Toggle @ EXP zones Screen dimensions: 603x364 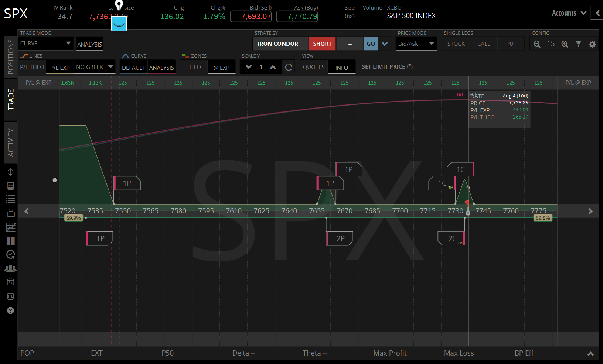tap(222, 67)
